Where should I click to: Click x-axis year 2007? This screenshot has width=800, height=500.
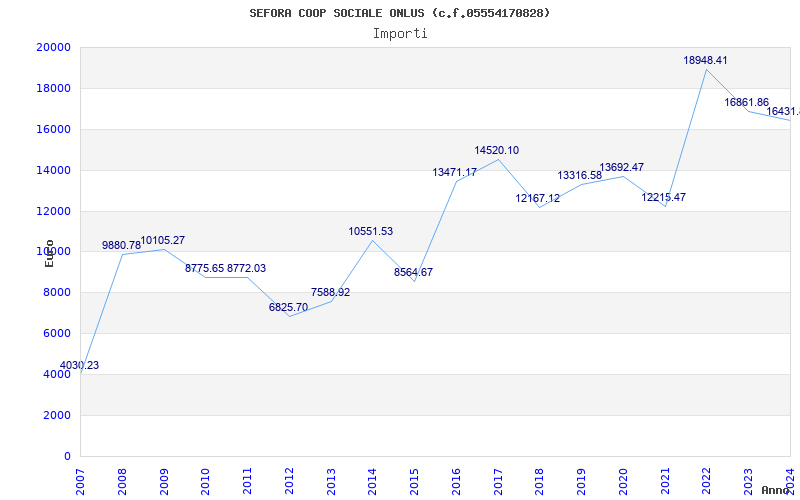click(x=80, y=481)
